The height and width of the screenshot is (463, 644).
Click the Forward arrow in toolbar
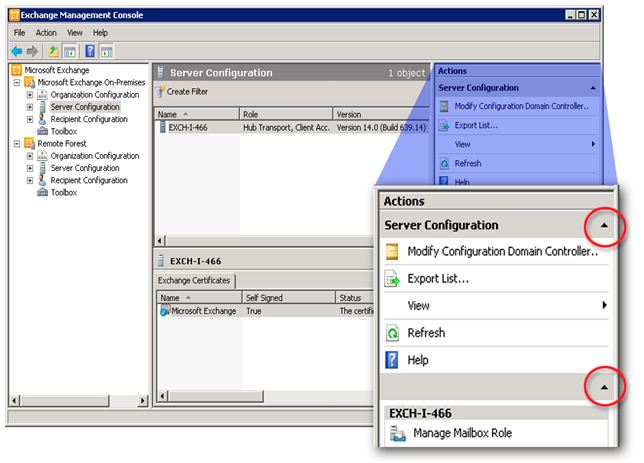click(32, 51)
